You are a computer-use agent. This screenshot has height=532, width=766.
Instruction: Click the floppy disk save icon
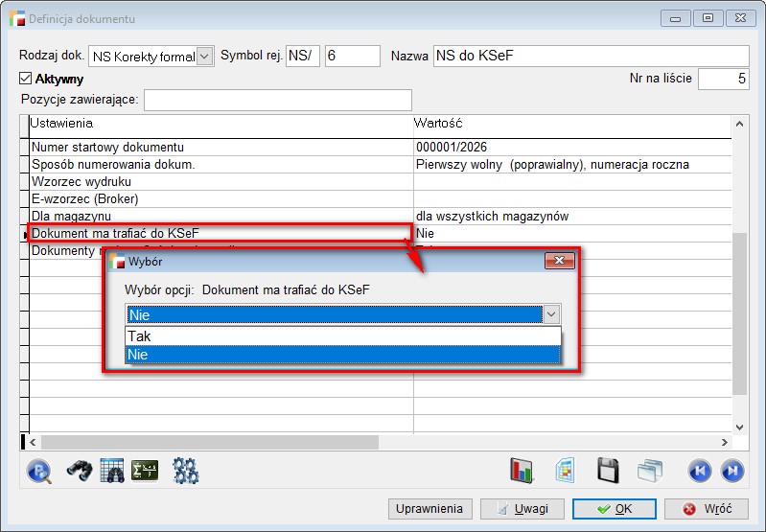click(x=608, y=471)
